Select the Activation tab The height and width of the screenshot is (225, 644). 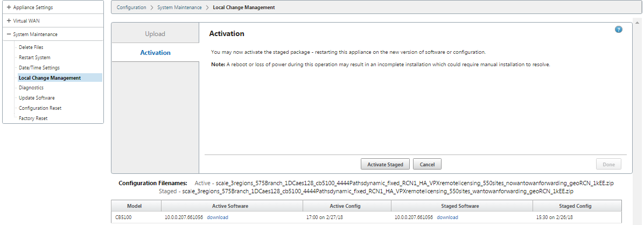click(155, 53)
